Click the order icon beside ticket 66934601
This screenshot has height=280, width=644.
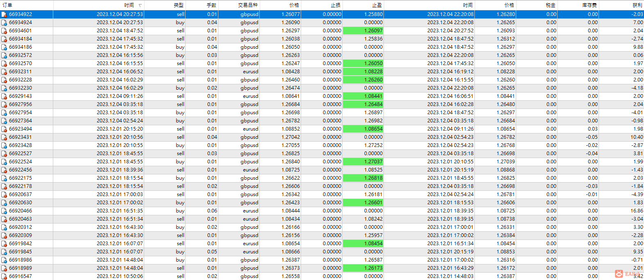click(x=4, y=31)
